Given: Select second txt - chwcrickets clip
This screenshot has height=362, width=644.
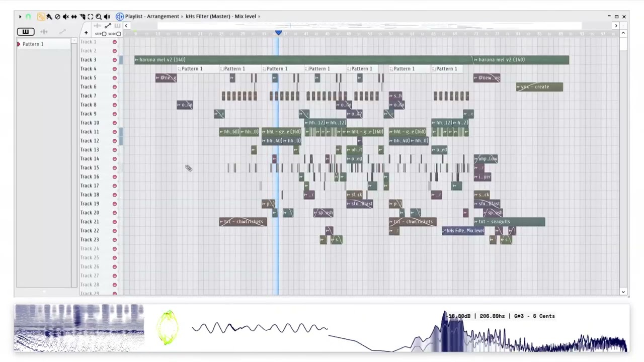Looking at the screenshot, I should pos(412,222).
